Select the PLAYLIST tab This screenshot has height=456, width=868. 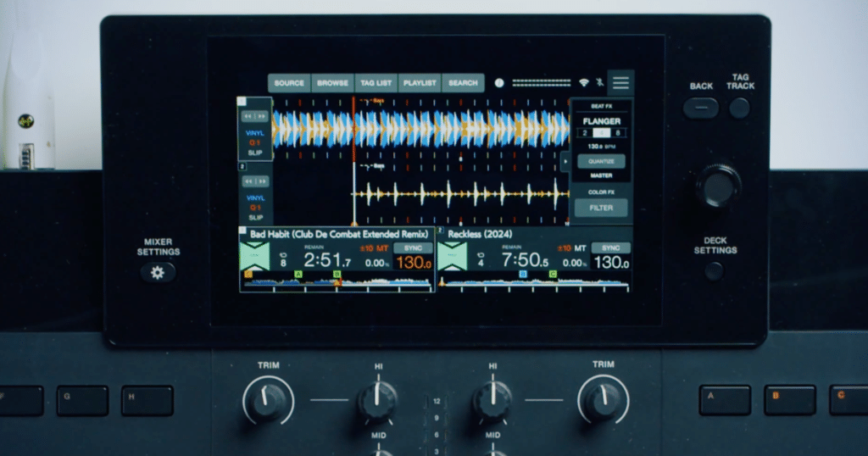[420, 83]
